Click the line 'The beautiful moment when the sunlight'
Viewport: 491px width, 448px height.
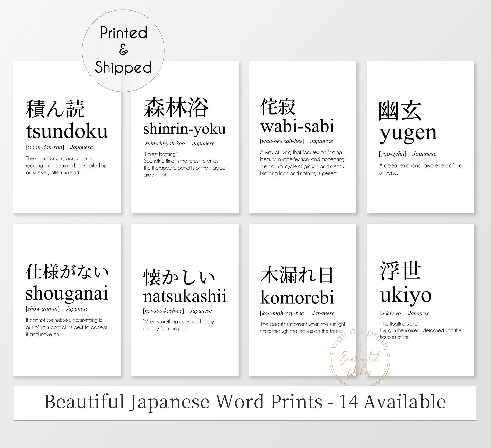pos(303,324)
